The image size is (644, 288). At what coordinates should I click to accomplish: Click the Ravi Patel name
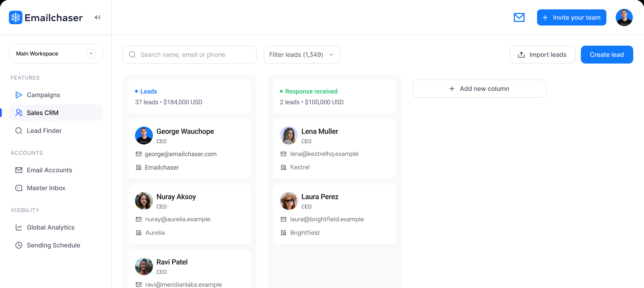tap(172, 262)
